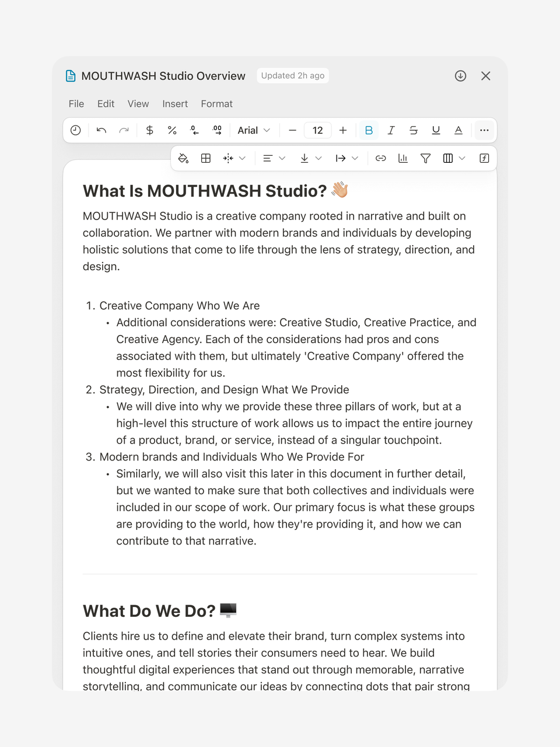This screenshot has height=747, width=560.
Task: Expand vertical alignment options arrow
Action: [318, 158]
